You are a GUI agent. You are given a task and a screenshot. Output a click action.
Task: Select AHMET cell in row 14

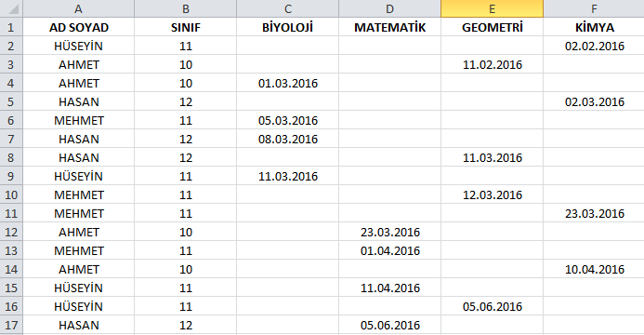click(x=78, y=269)
